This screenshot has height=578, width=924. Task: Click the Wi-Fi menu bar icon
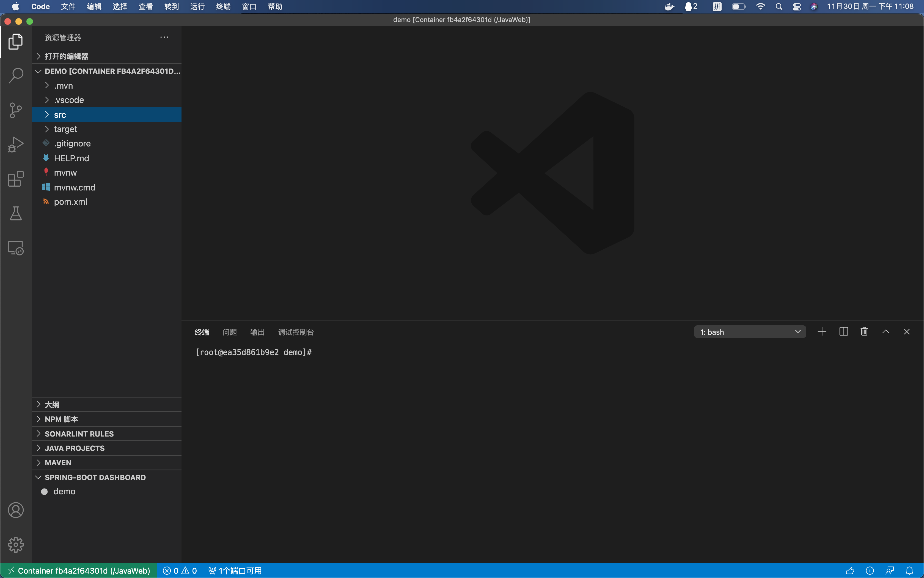click(761, 7)
